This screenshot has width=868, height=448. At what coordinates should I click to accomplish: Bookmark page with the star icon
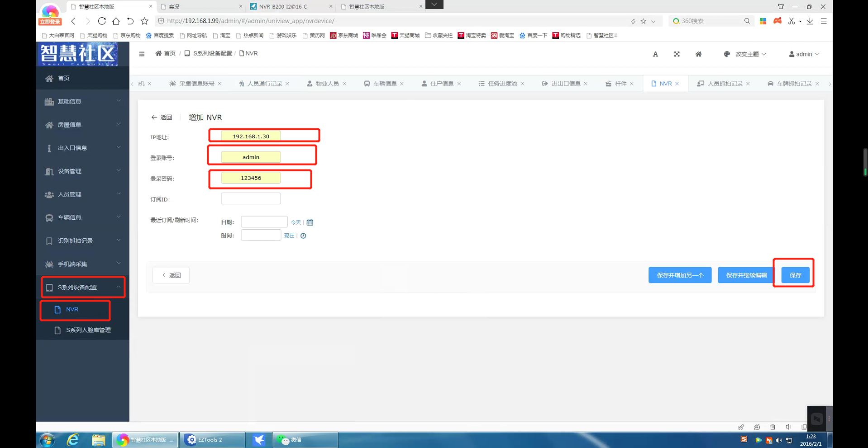pyautogui.click(x=144, y=21)
